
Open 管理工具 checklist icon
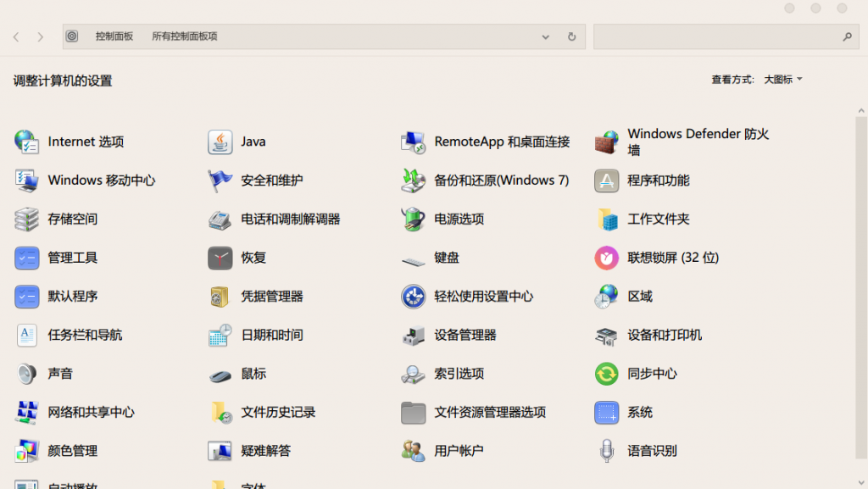pyautogui.click(x=26, y=258)
